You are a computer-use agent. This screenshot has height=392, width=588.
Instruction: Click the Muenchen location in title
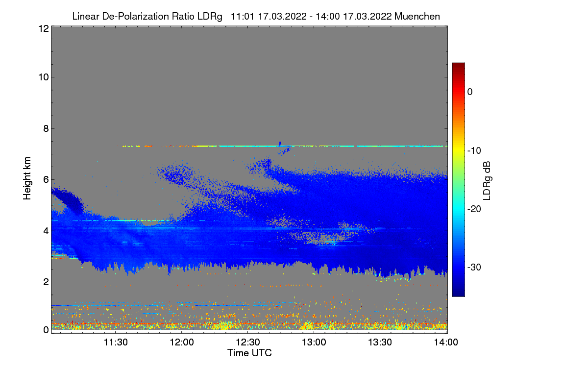click(417, 16)
